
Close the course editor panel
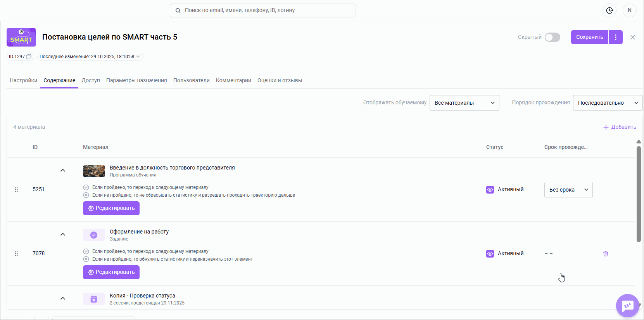tap(633, 37)
